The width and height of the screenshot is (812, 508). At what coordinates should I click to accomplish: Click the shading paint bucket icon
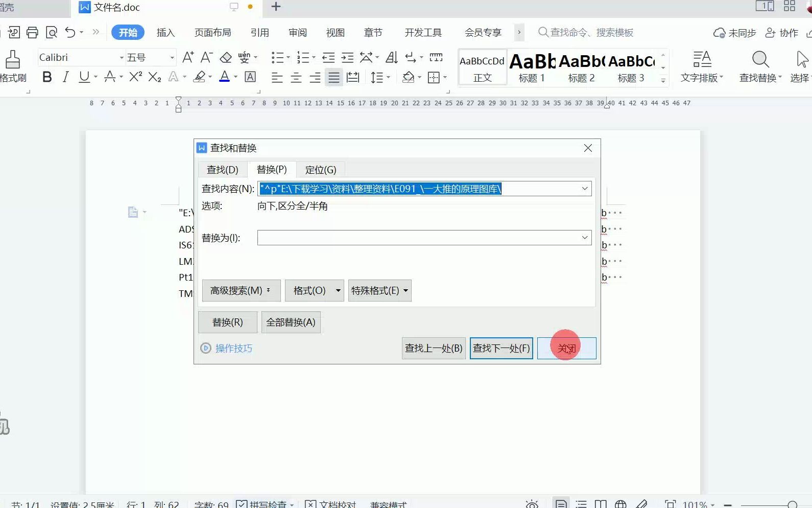tap(408, 78)
